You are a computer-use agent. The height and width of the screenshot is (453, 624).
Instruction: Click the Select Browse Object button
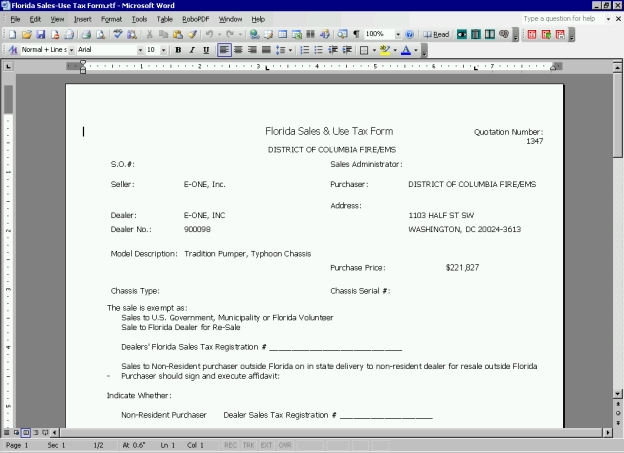pos(618,413)
